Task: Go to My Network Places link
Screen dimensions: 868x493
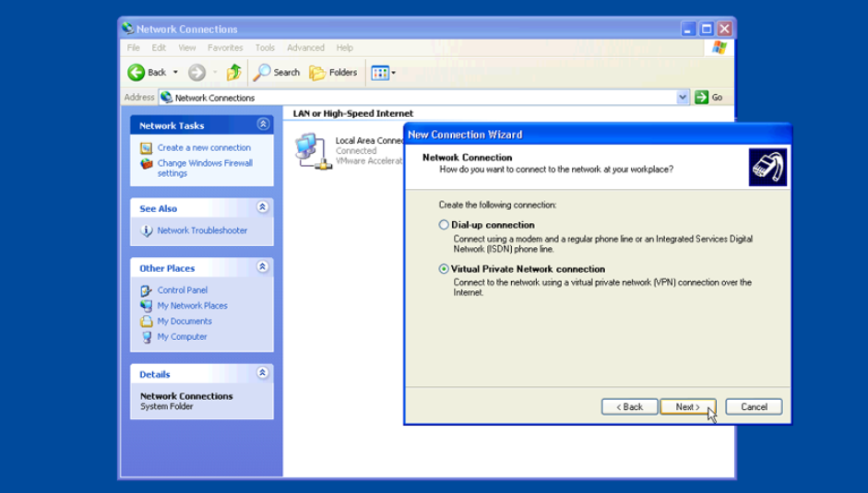Action: coord(192,306)
